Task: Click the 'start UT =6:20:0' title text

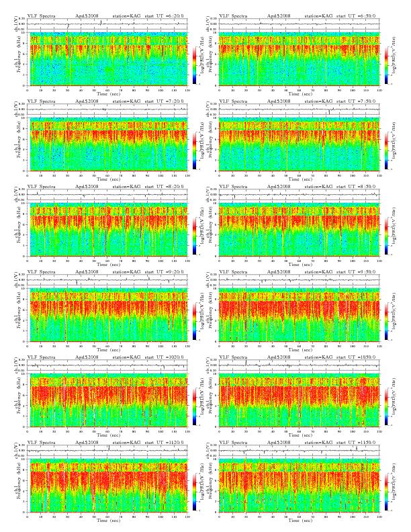Action: point(164,16)
